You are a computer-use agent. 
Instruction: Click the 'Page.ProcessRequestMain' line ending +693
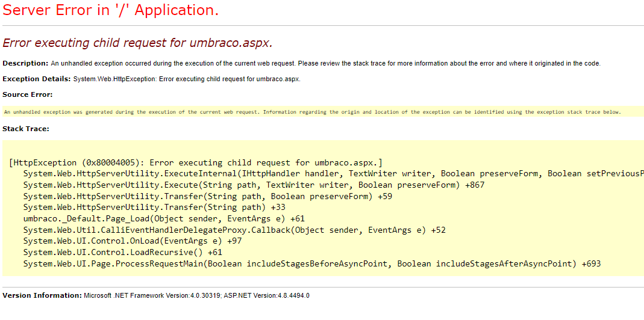point(312,264)
